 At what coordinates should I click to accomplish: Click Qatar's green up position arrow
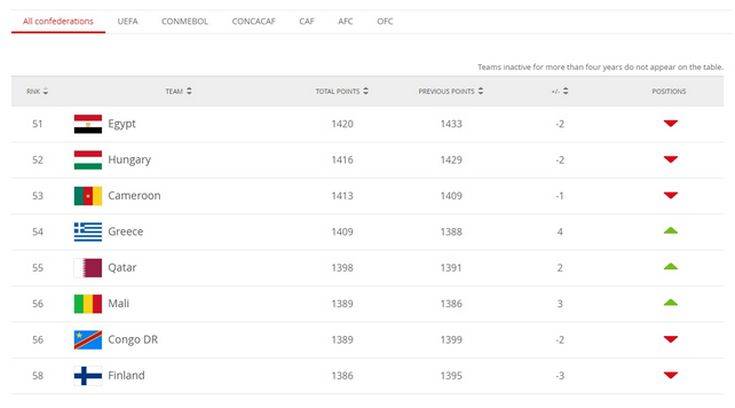coord(670,267)
